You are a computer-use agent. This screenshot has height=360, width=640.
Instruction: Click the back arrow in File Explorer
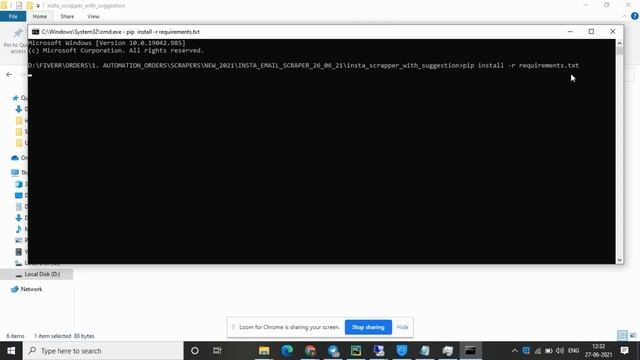coord(9,75)
